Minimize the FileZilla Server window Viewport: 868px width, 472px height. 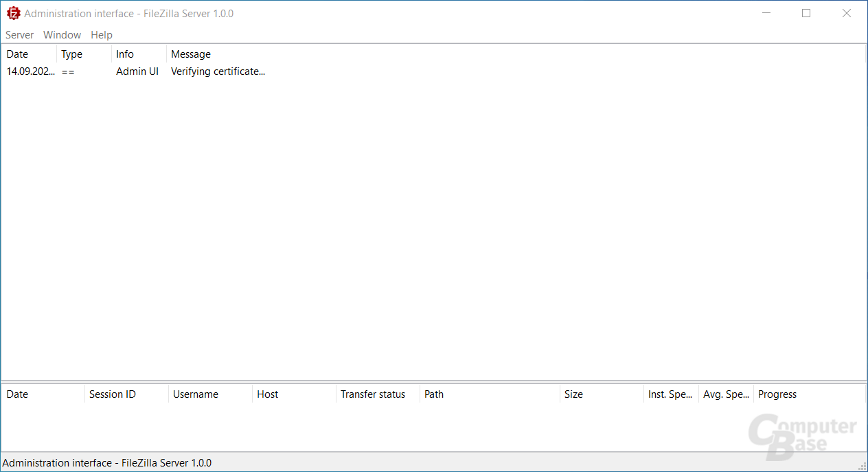point(766,13)
